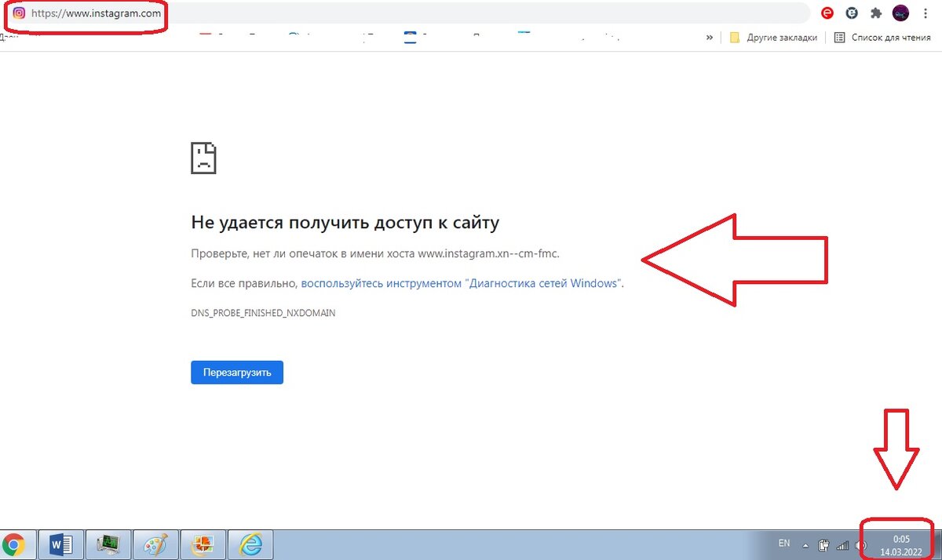942x560 pixels.
Task: Click the volume speaker tray icon
Action: click(861, 545)
